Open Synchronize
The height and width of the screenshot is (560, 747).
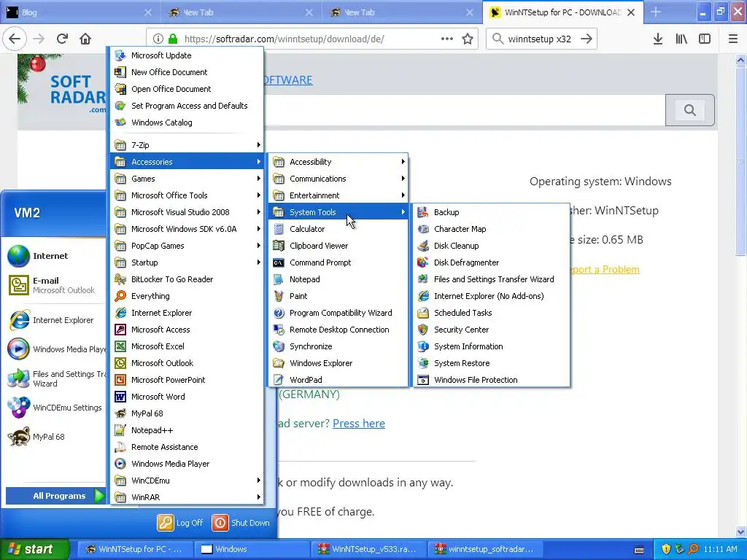tap(338, 346)
